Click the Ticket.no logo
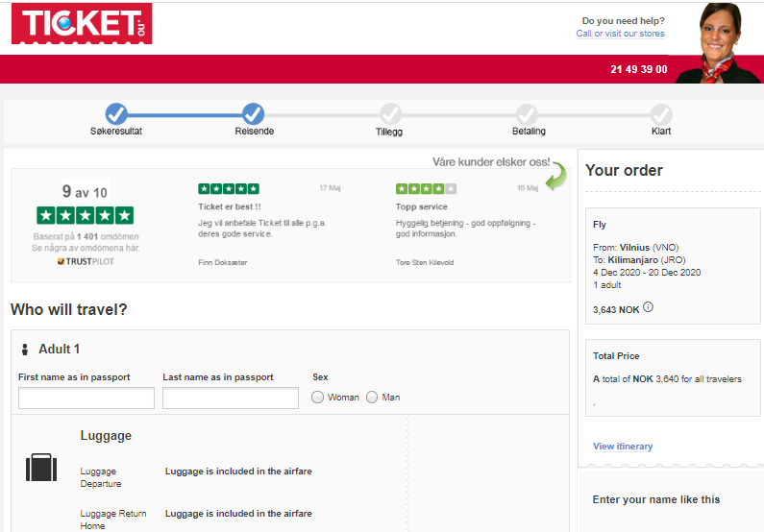 (82, 24)
